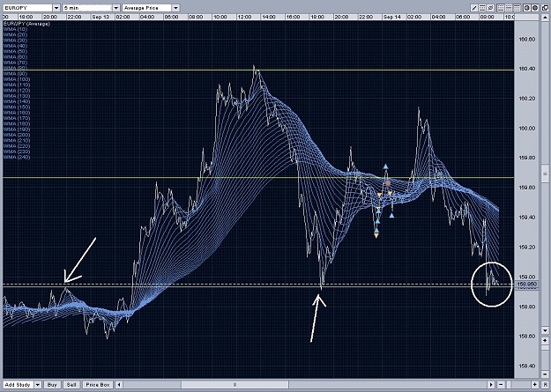Toggle third grid lines display button
The width and height of the screenshot is (551, 392).
(x=517, y=8)
